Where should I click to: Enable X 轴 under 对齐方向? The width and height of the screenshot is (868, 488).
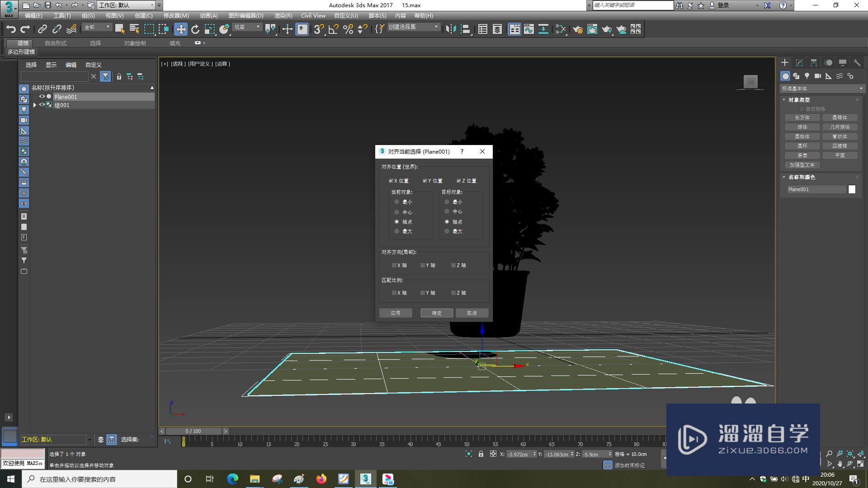click(394, 265)
